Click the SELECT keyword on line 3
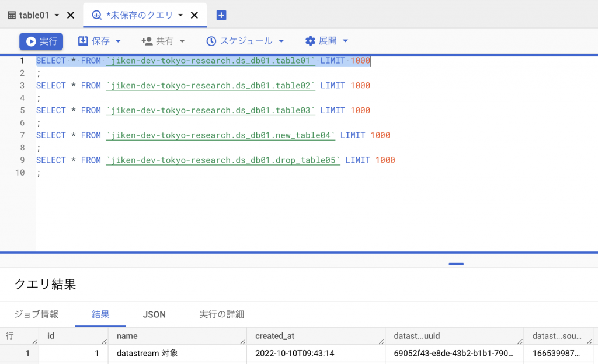The width and height of the screenshot is (598, 364). (51, 85)
